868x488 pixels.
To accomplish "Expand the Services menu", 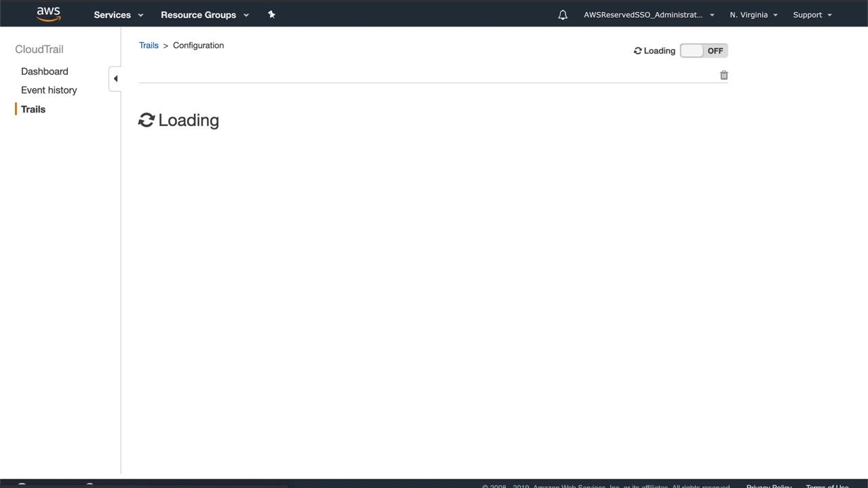I will (x=119, y=15).
